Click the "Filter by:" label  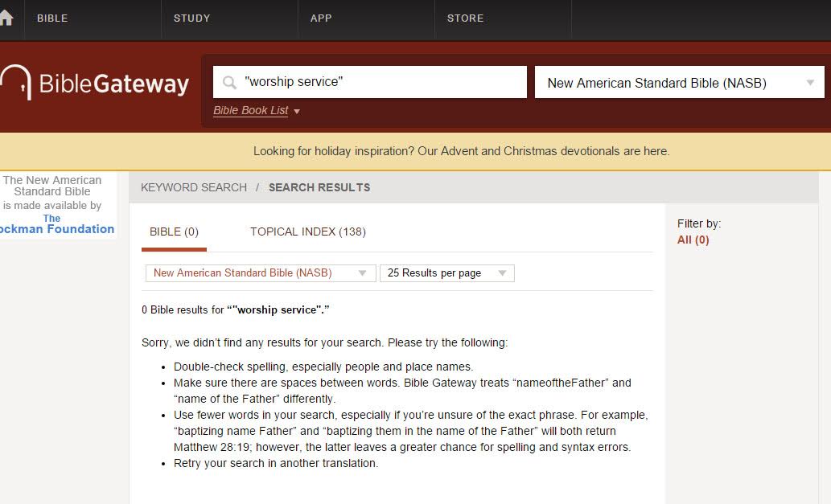(x=699, y=223)
